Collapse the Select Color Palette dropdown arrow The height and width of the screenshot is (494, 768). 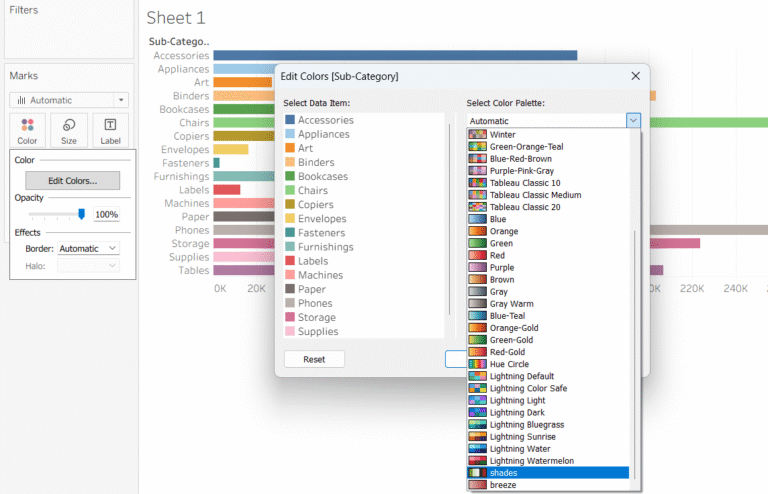coord(633,120)
